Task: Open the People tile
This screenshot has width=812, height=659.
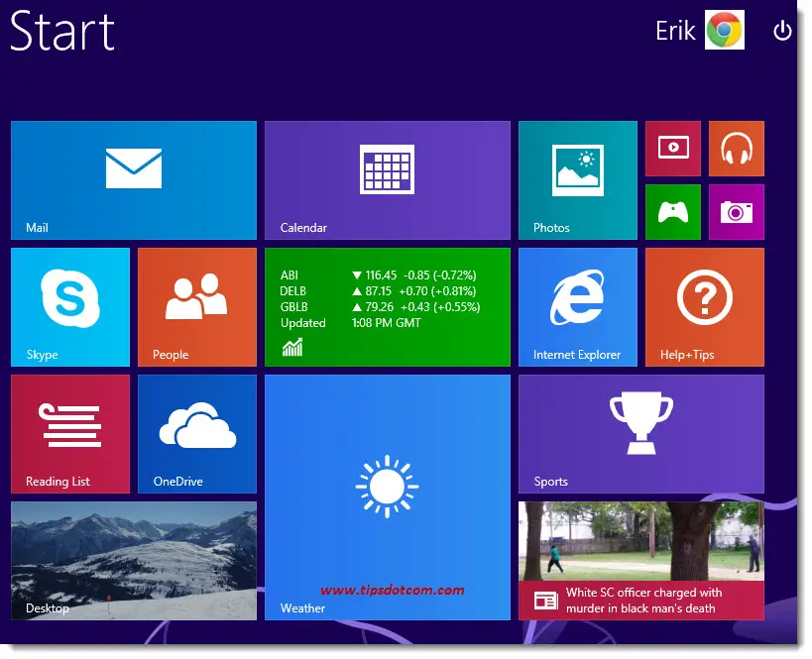Action: point(197,307)
